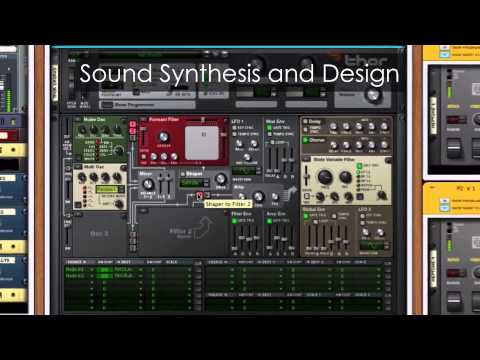Click the Delay Dry/Wet knob at row end

pos(384,126)
